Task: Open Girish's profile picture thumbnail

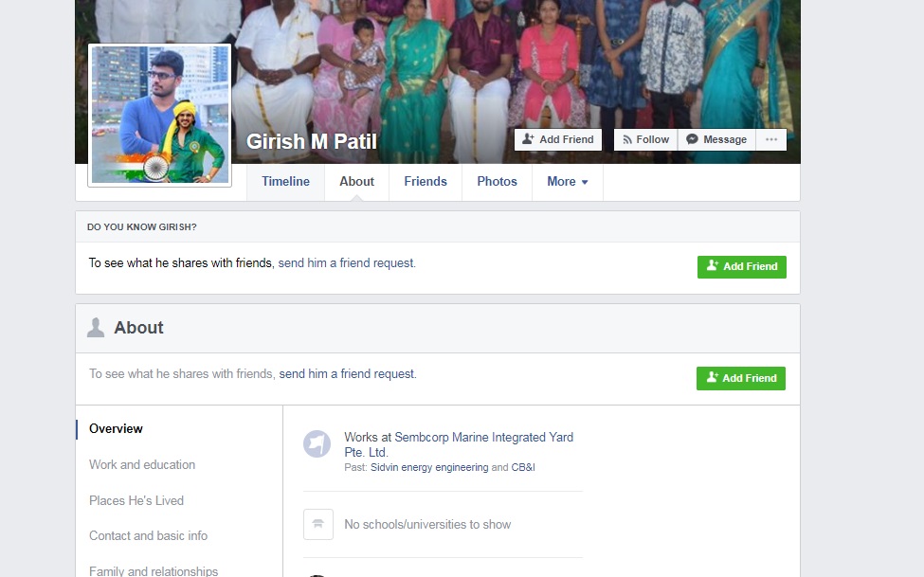Action: (160, 115)
